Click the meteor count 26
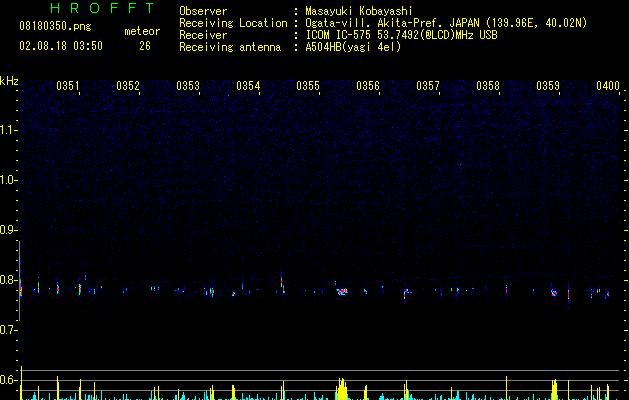Image resolution: width=629 pixels, height=400 pixels. (x=145, y=46)
